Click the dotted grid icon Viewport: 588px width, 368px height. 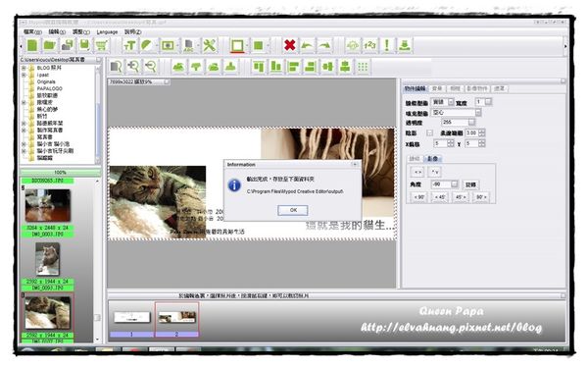(363, 67)
